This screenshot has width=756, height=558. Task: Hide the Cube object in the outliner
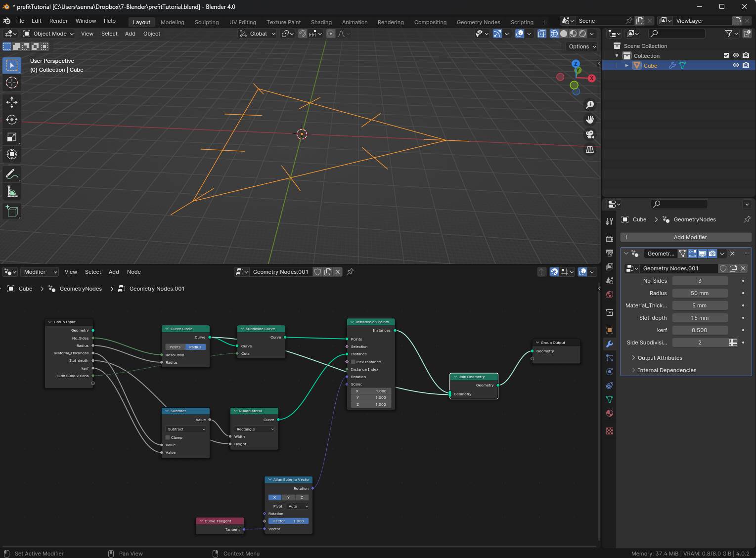[x=736, y=65]
